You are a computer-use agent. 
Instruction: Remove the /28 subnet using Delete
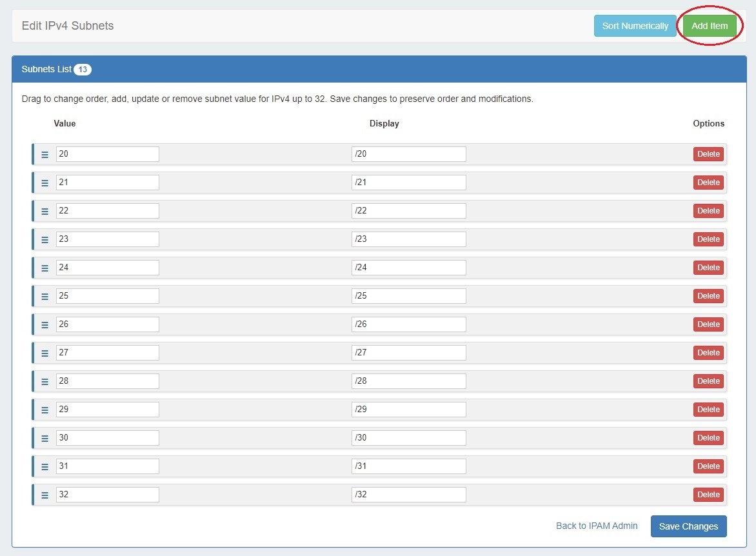708,381
